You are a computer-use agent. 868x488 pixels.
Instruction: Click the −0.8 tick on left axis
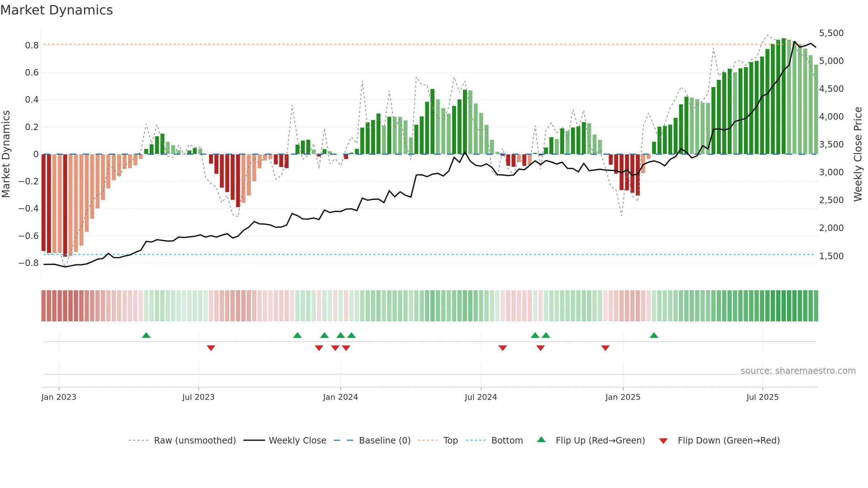pos(29,263)
